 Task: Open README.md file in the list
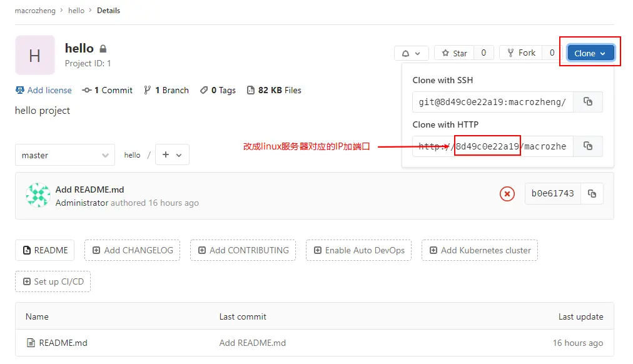tap(63, 343)
